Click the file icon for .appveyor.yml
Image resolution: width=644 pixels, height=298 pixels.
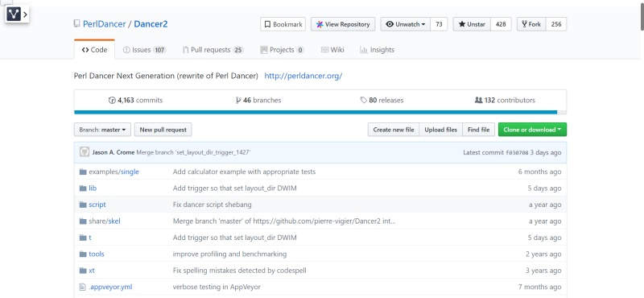click(x=83, y=287)
